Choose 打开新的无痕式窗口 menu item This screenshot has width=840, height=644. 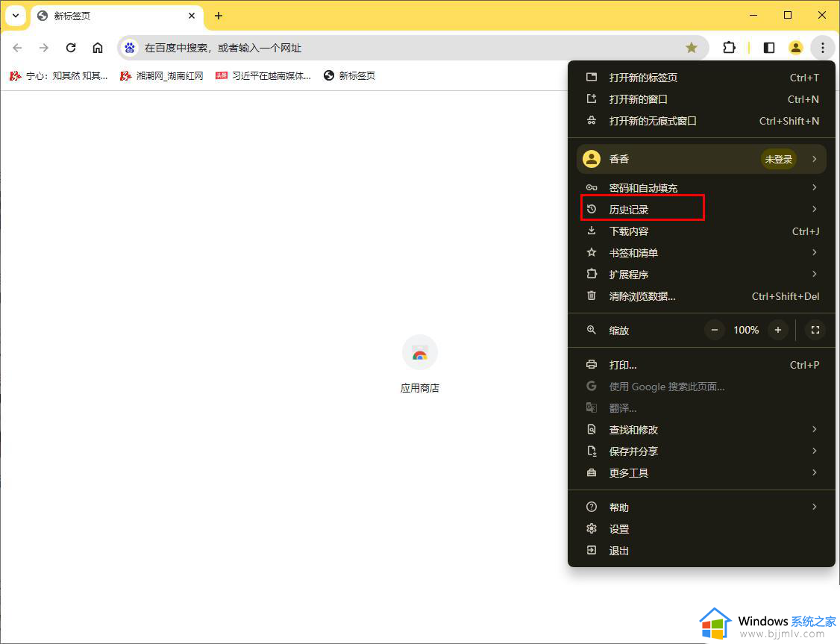tap(701, 121)
